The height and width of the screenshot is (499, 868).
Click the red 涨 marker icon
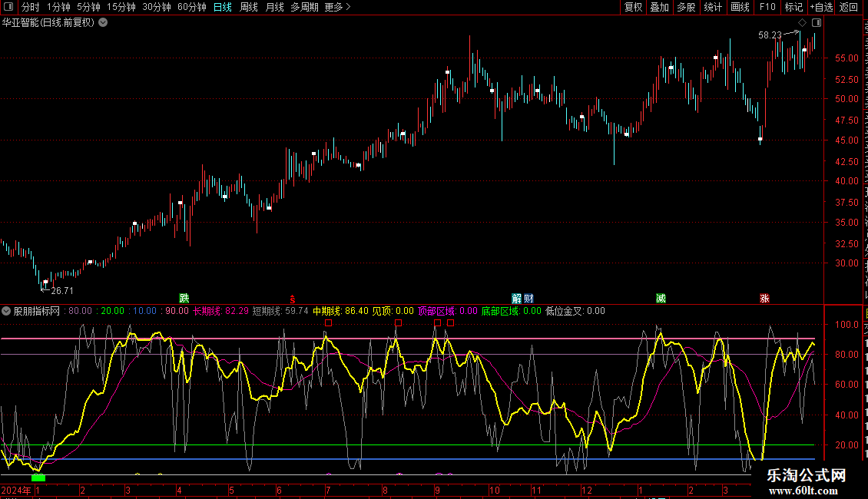coord(764,298)
